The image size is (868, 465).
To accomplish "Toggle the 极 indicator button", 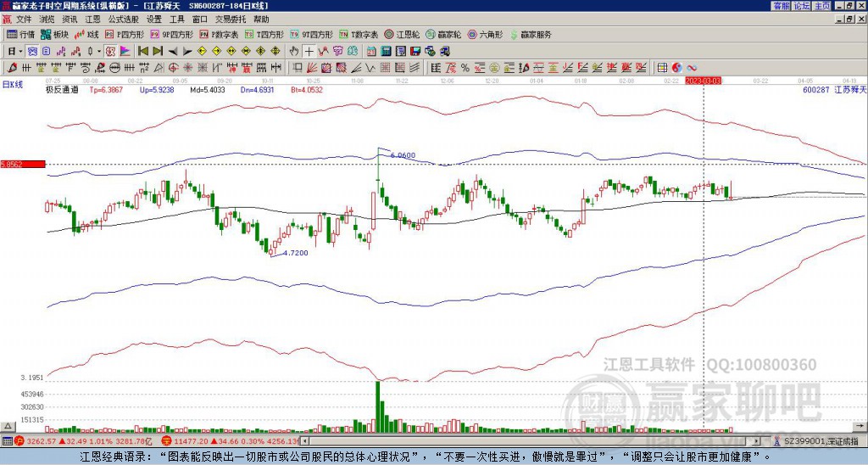I will tap(111, 51).
